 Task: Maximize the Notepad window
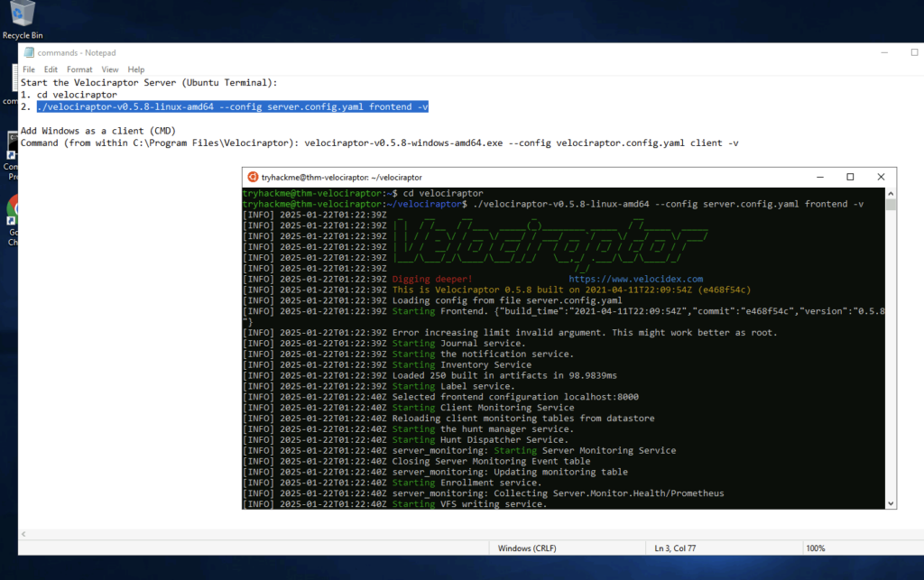915,52
